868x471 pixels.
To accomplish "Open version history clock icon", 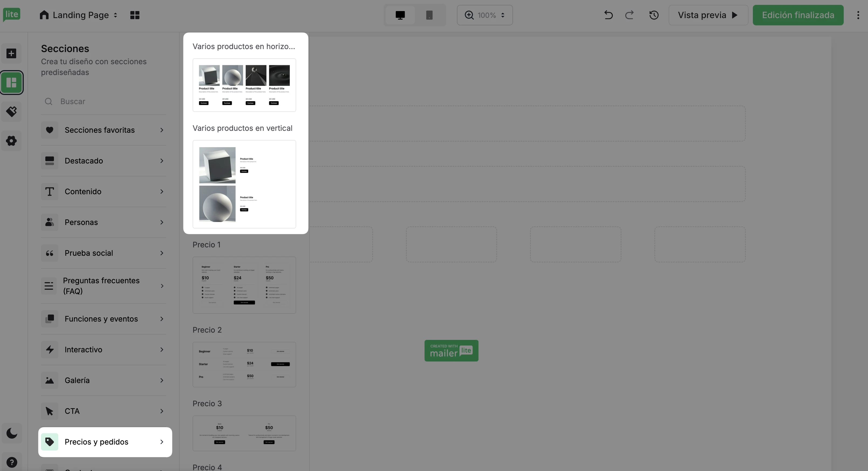I will [x=654, y=15].
